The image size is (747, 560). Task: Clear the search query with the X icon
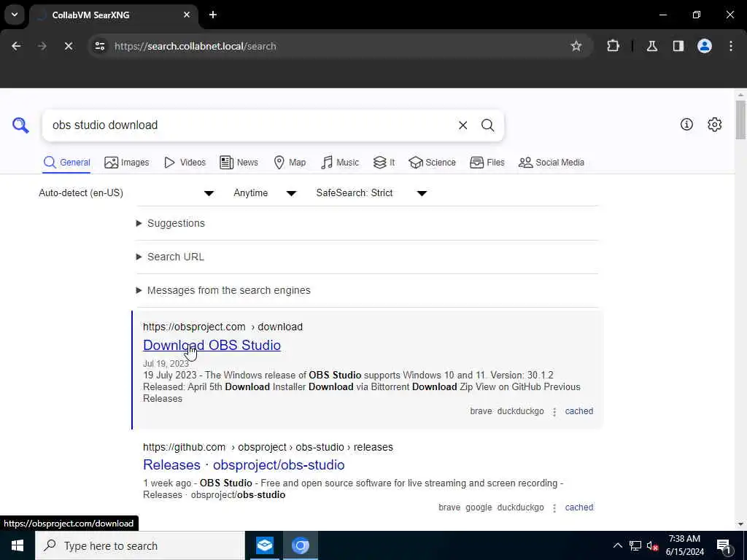[x=462, y=125]
